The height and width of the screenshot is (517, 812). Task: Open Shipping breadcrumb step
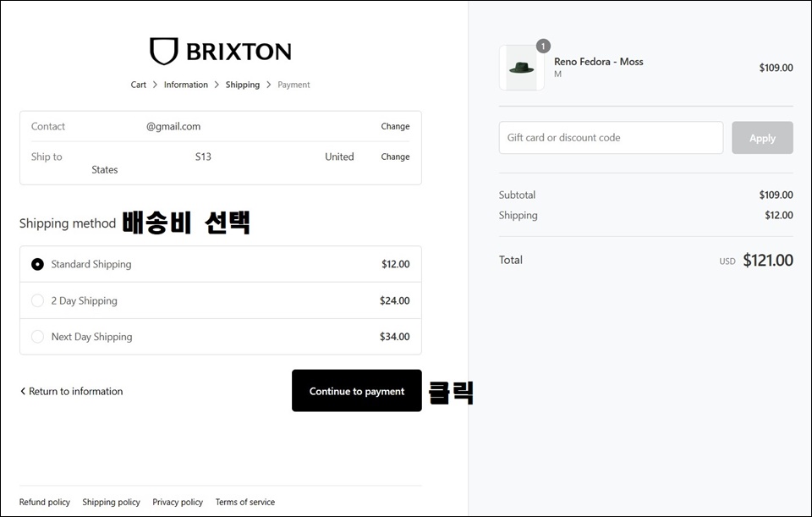point(243,85)
